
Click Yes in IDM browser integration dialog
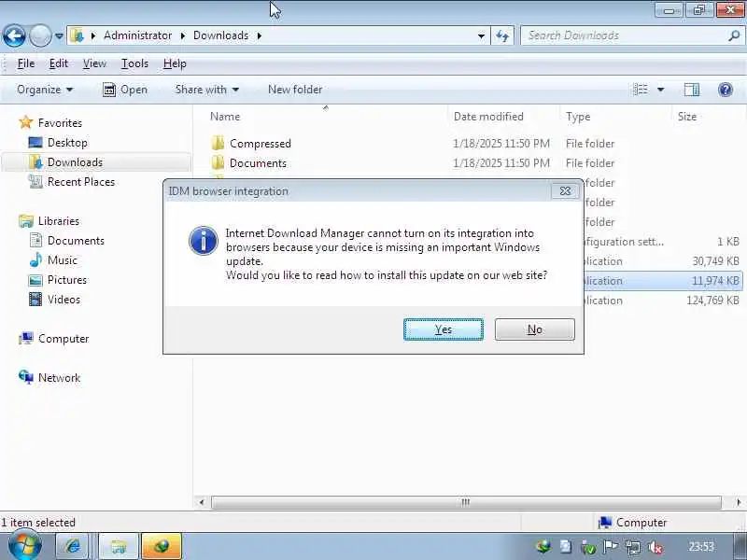click(x=443, y=329)
